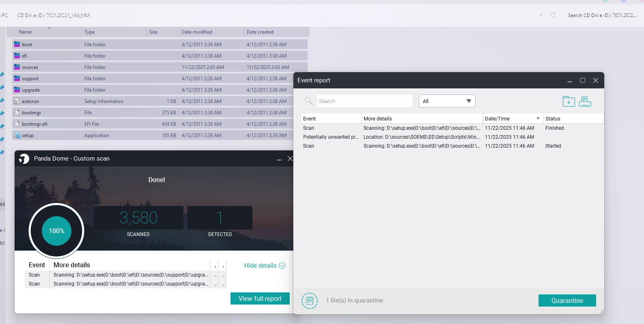
Task: Open View full report in Panda Dome
Action: (260, 298)
